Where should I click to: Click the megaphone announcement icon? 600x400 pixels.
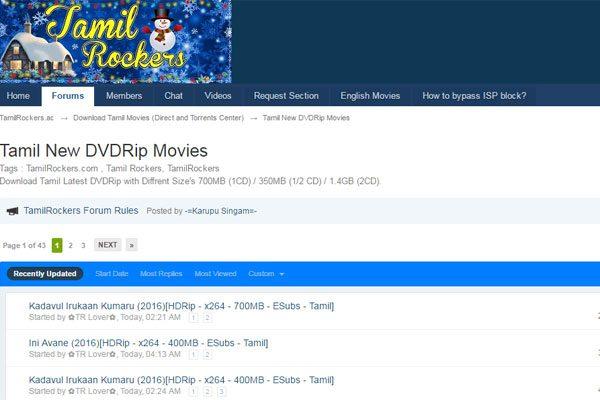pyautogui.click(x=13, y=211)
